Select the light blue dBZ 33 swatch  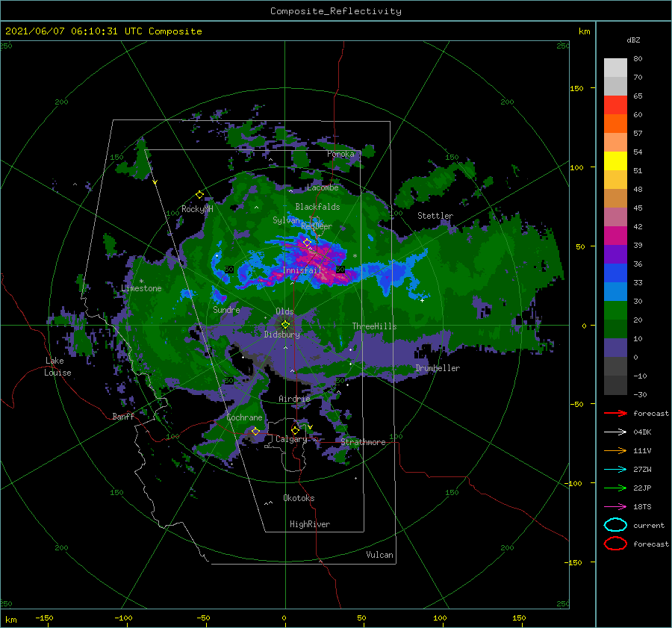(615, 291)
